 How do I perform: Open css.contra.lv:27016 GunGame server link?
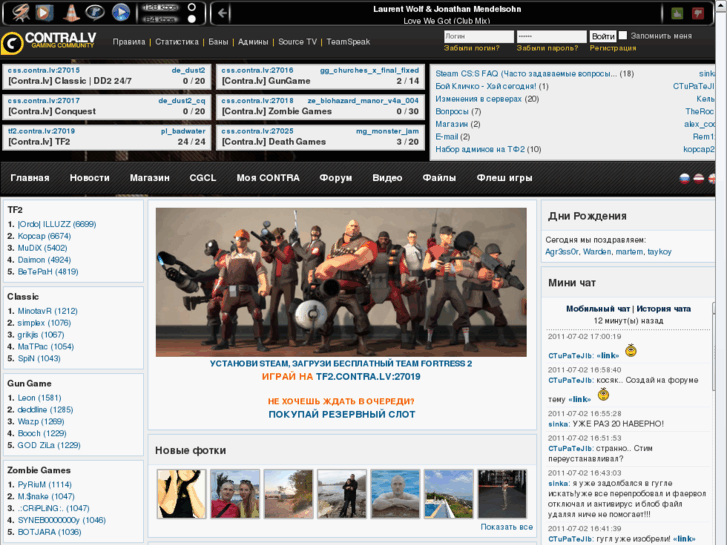(x=257, y=70)
